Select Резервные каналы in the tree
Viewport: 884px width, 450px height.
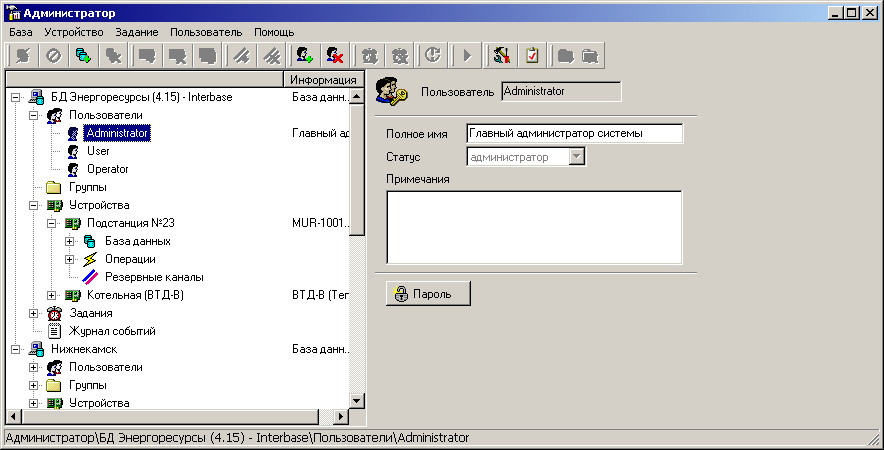click(154, 277)
